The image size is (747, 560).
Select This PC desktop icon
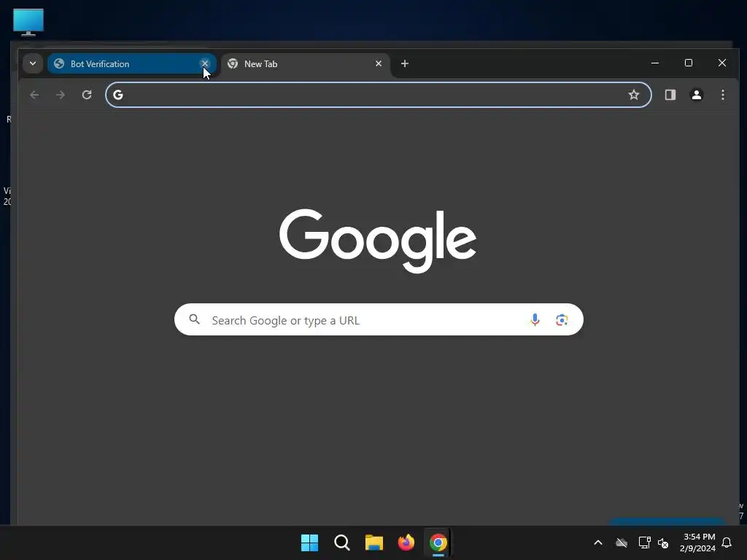pos(28,23)
